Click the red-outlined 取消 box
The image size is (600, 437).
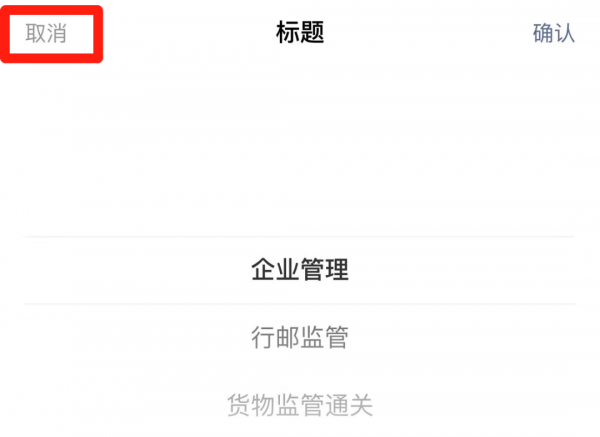coord(52,34)
